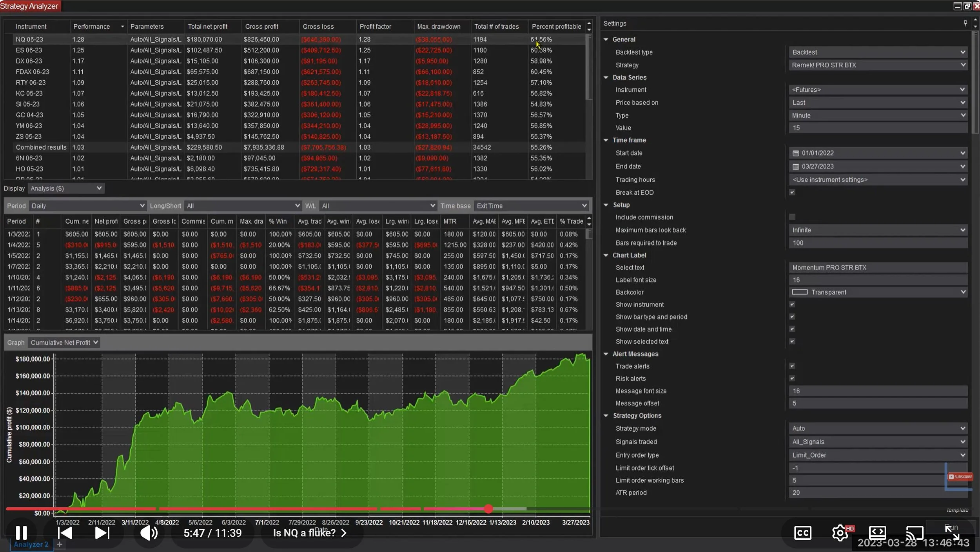
Task: Open the Cumulative Net Profit graph dropdown
Action: click(x=64, y=342)
